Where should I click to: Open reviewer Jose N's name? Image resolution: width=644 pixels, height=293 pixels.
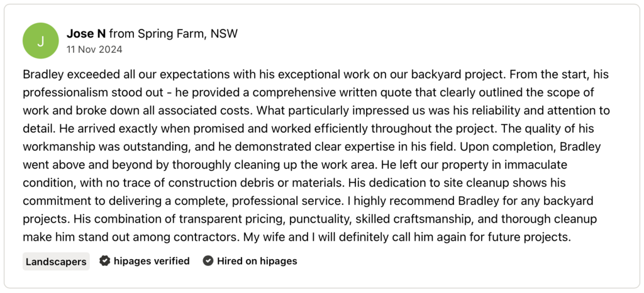(x=86, y=33)
